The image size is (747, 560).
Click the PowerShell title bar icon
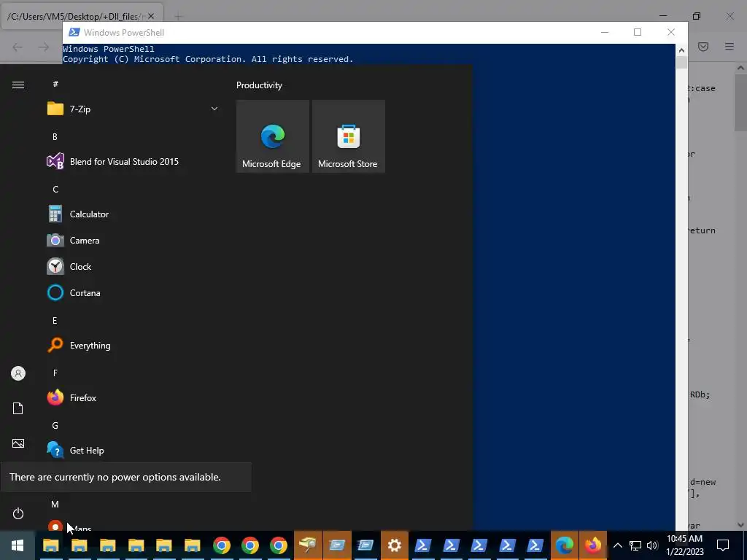pyautogui.click(x=74, y=32)
